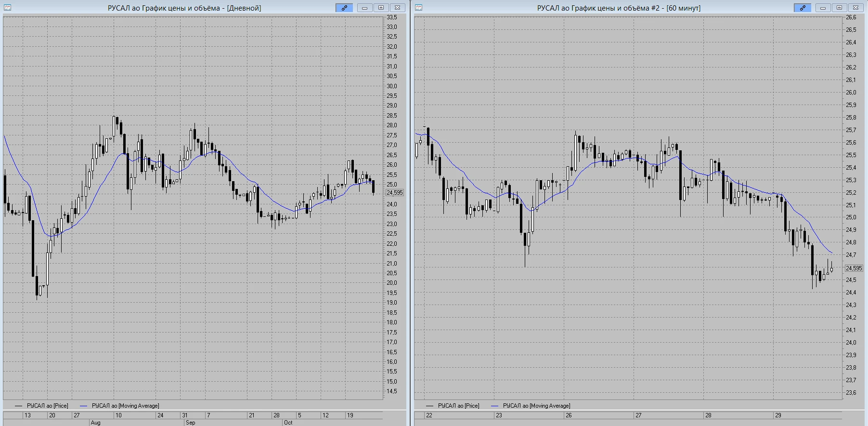868x426 pixels.
Task: Open the system menu icon of the daily chart window
Action: pyautogui.click(x=7, y=8)
